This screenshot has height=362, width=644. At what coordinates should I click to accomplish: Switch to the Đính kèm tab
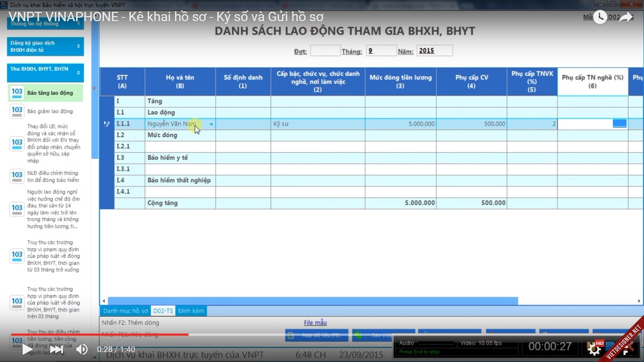pyautogui.click(x=191, y=311)
